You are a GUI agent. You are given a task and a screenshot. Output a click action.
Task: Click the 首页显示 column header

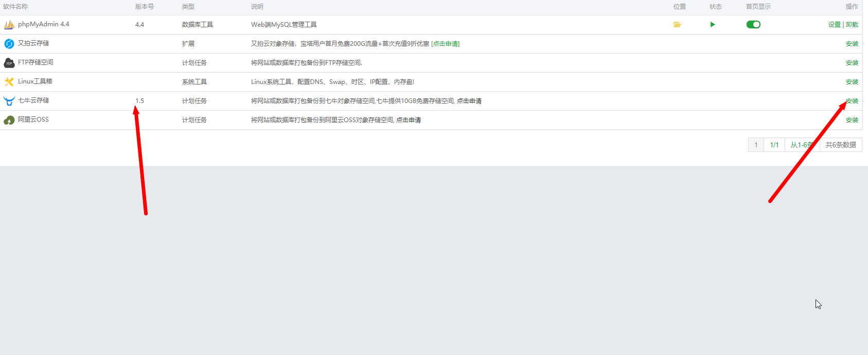coord(758,7)
